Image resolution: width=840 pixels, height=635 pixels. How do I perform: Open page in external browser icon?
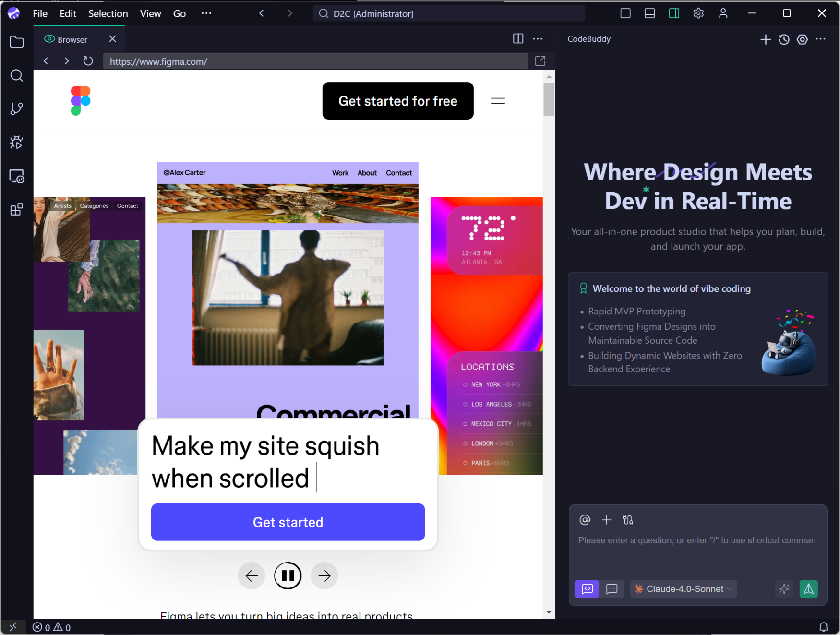[x=540, y=61]
